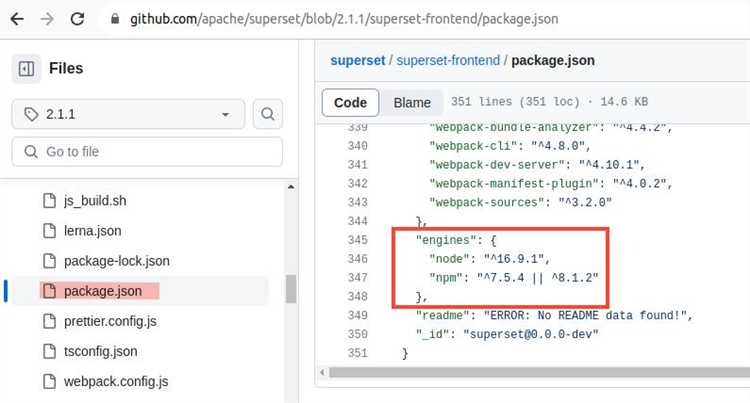Click the scroll-up arrow of the file tree
This screenshot has width=750, height=403.
click(291, 187)
